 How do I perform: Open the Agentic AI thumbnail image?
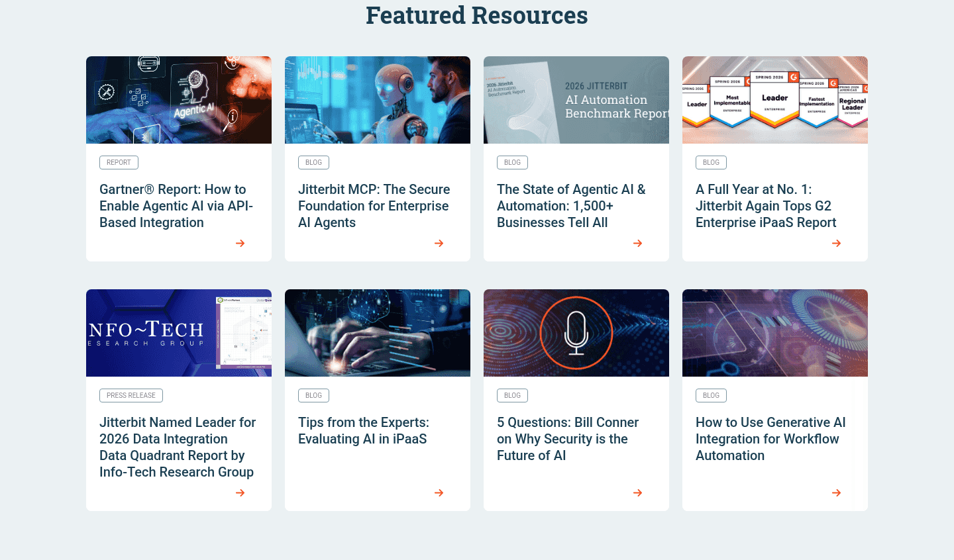179,100
